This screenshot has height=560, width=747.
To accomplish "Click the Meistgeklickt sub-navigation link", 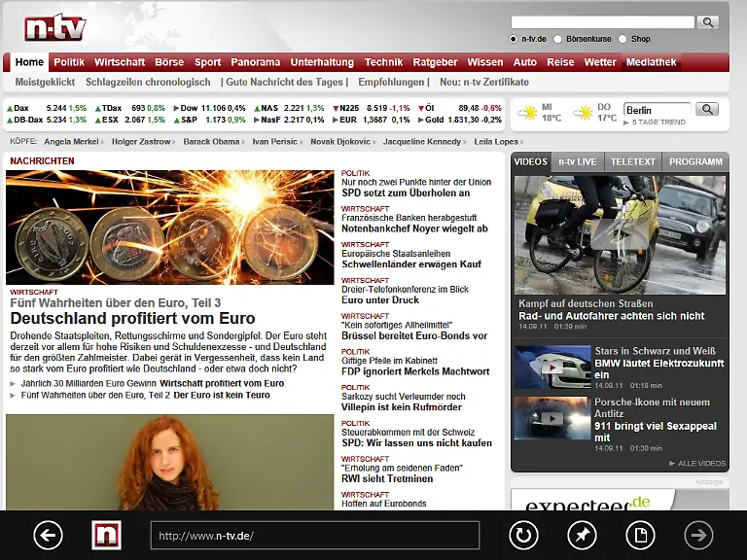I will click(46, 82).
